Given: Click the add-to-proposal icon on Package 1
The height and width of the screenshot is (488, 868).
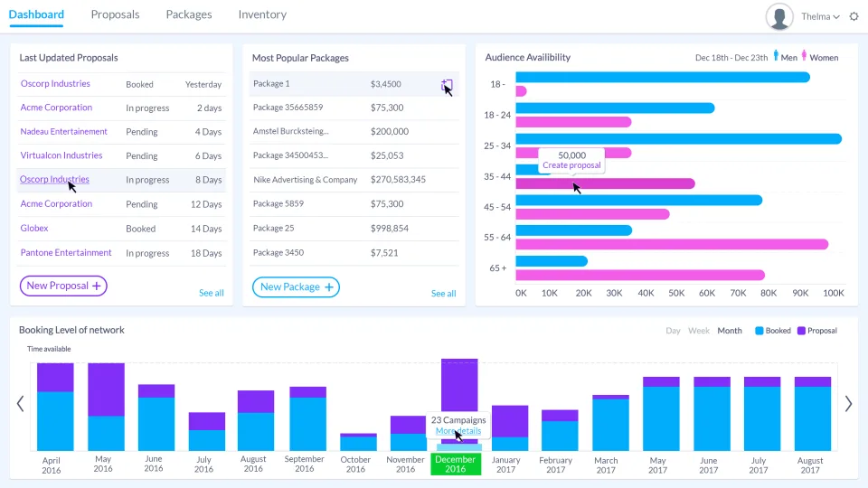Looking at the screenshot, I should click(x=447, y=85).
